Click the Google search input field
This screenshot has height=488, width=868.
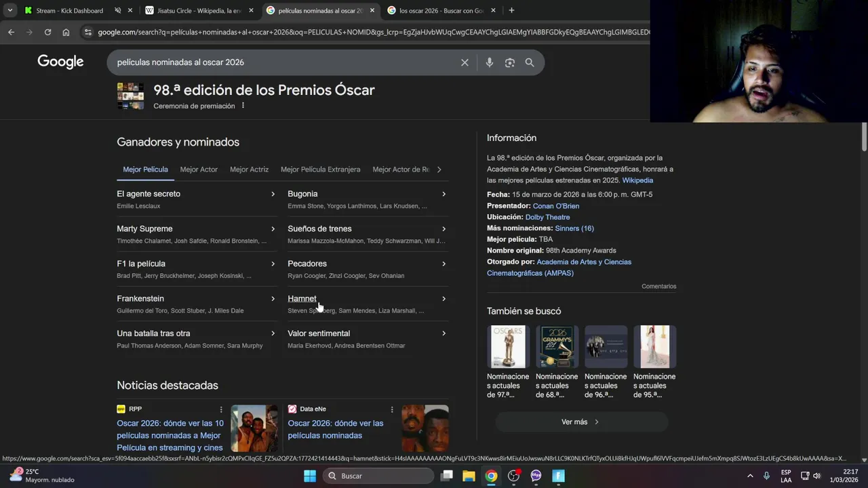point(285,62)
